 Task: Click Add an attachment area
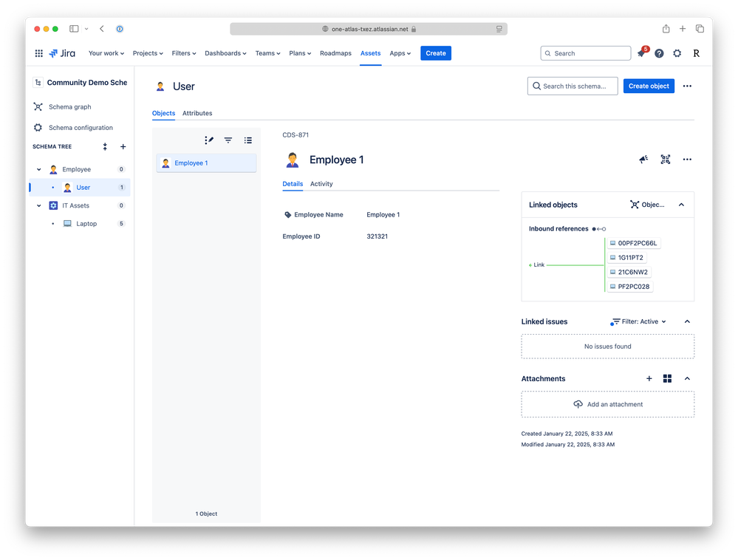(608, 404)
